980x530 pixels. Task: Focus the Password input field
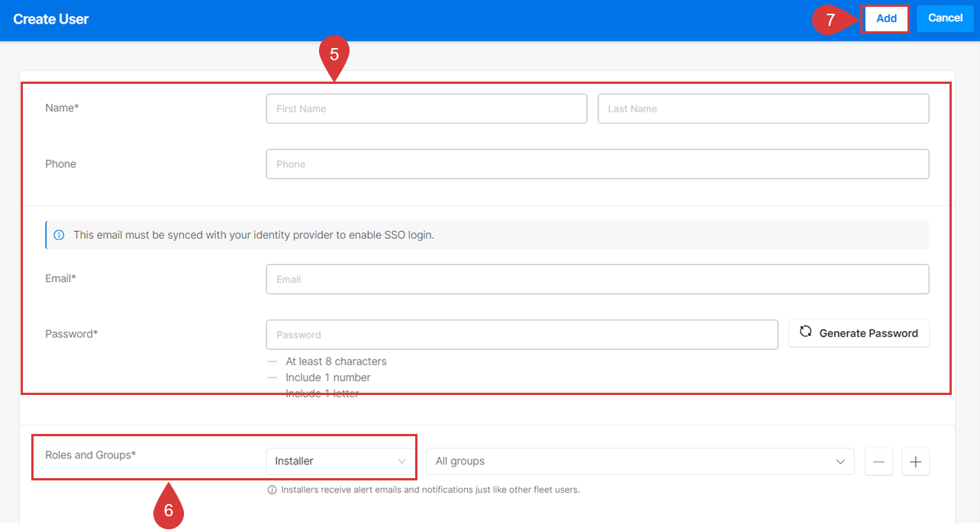click(x=521, y=335)
